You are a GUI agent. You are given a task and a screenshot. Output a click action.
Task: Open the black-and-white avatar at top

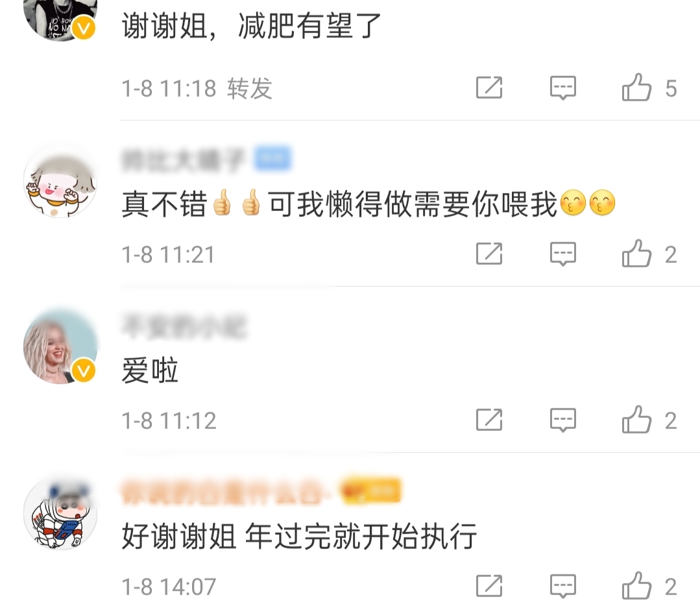pos(60,18)
